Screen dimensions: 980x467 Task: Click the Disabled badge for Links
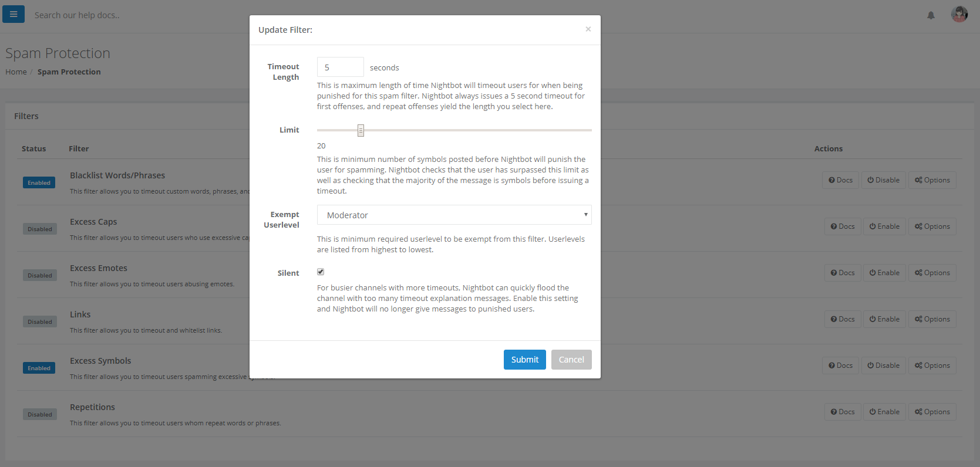tap(40, 322)
